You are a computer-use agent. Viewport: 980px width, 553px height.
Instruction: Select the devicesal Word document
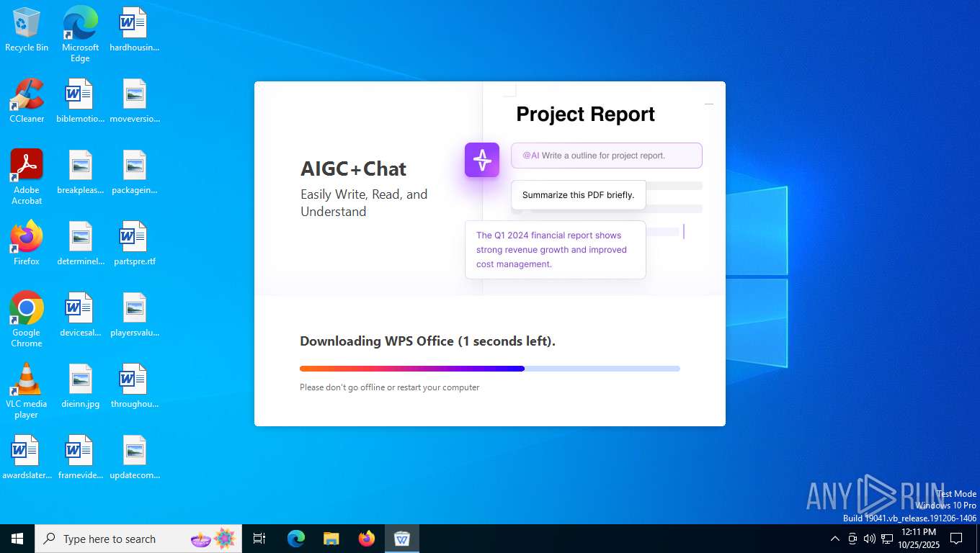coord(80,315)
